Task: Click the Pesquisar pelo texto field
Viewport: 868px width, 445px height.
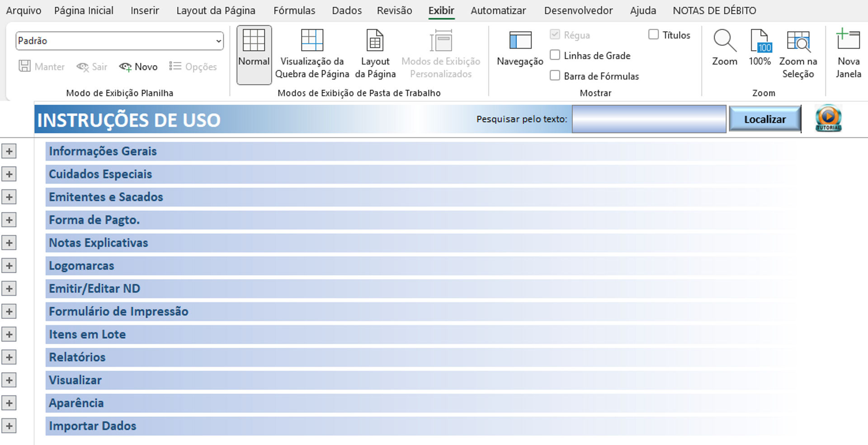Action: pyautogui.click(x=649, y=119)
